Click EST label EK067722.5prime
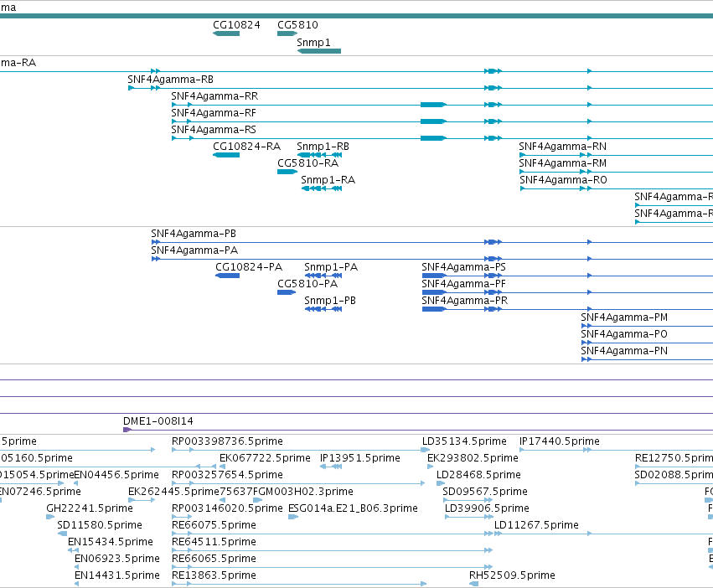The height and width of the screenshot is (588, 713). (x=265, y=458)
